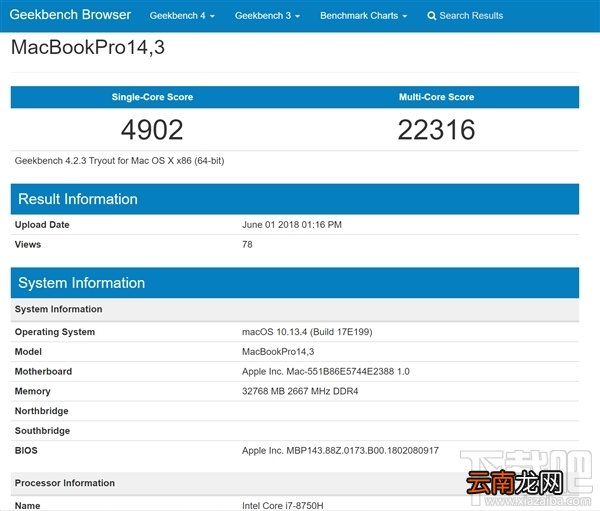Select the upload date June 01 2018 01:16 PM
Viewport: 600px width, 511px height.
point(292,225)
